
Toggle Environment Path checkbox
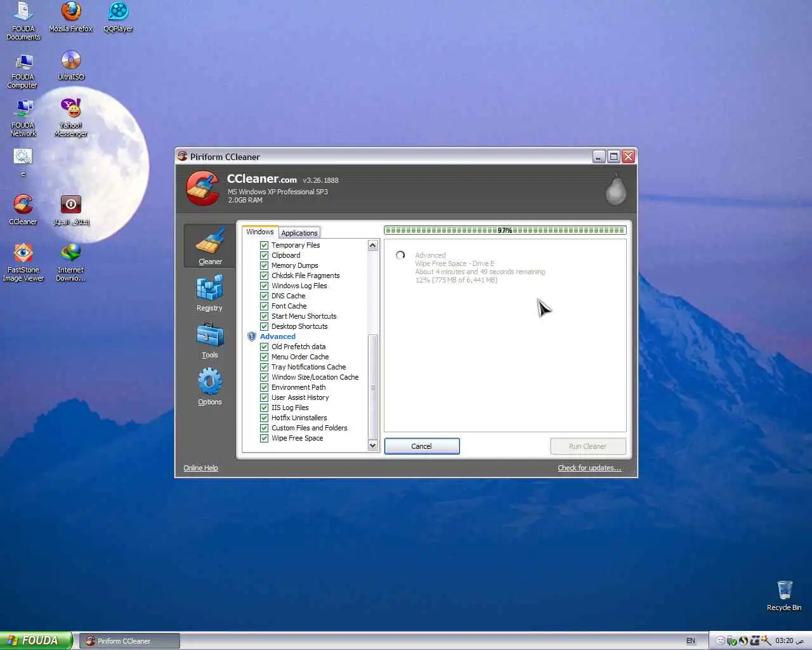click(264, 387)
